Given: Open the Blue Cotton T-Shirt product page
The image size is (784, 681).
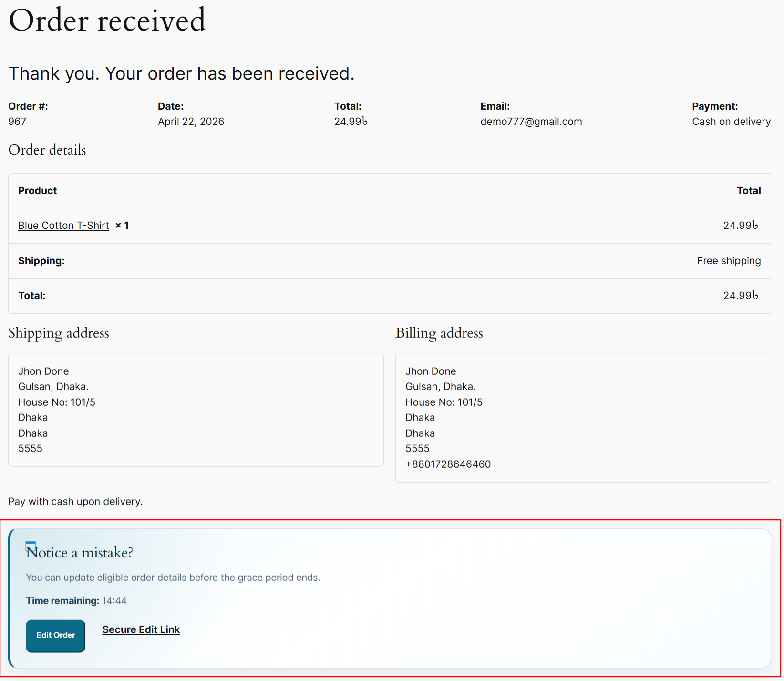Looking at the screenshot, I should coord(63,225).
